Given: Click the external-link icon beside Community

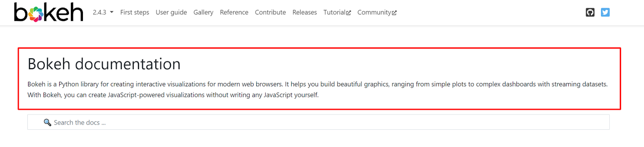Looking at the screenshot, I should point(394,13).
